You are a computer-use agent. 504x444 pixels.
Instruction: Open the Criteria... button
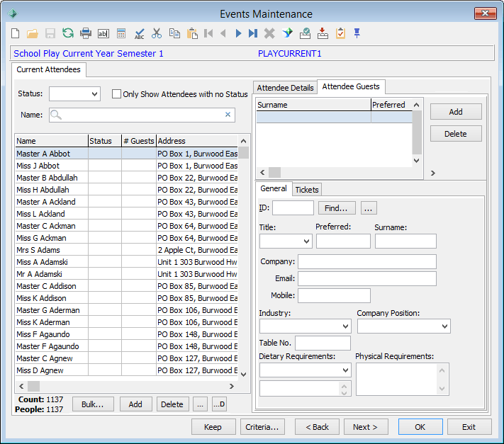tap(262, 427)
